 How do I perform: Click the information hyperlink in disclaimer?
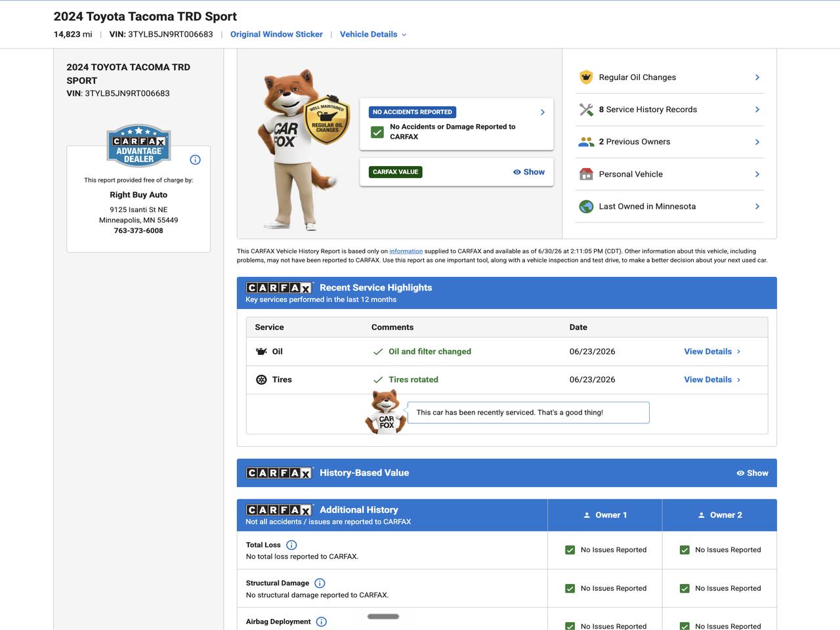coord(406,251)
